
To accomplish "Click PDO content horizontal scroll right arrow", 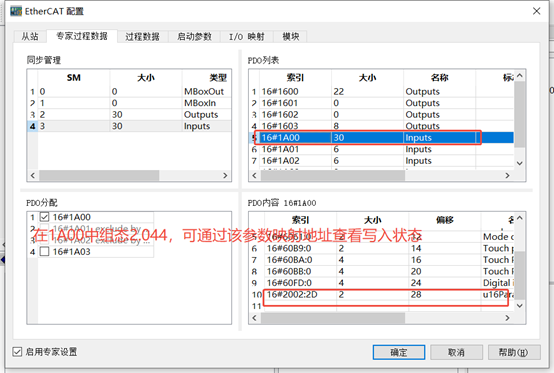I will [x=507, y=318].
